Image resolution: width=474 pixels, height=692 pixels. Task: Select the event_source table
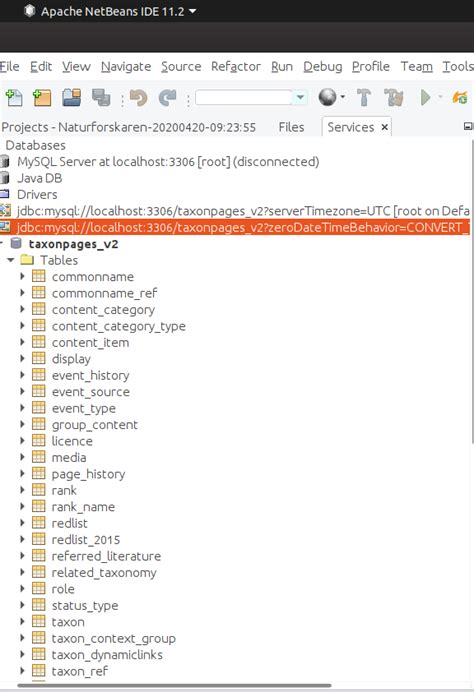90,391
